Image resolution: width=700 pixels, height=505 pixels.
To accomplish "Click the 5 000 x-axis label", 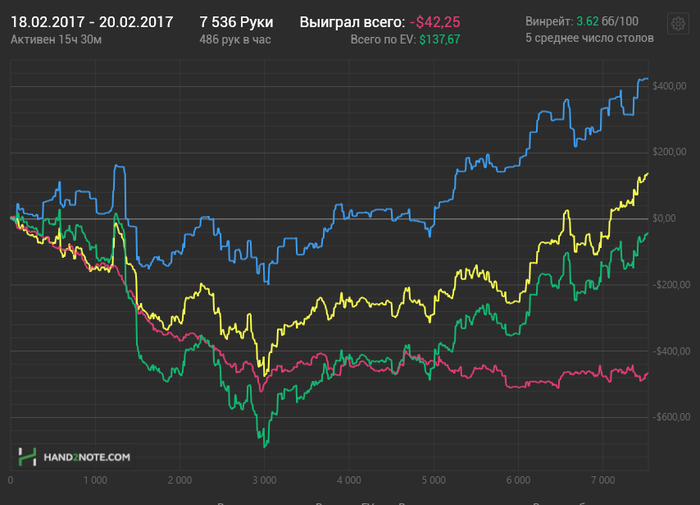I will [433, 480].
